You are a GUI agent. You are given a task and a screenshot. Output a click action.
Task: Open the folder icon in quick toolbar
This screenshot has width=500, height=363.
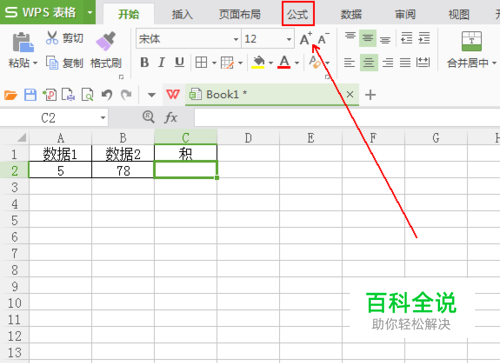pos(10,95)
